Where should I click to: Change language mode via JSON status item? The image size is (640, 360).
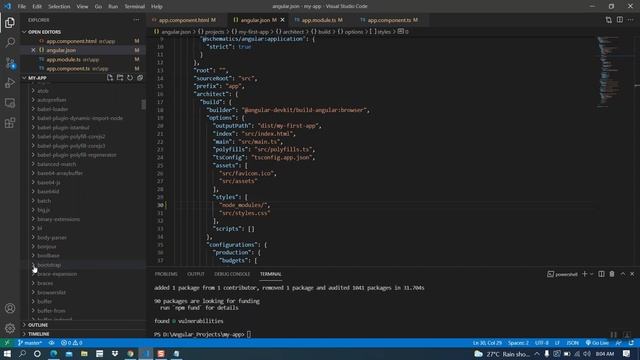point(573,343)
